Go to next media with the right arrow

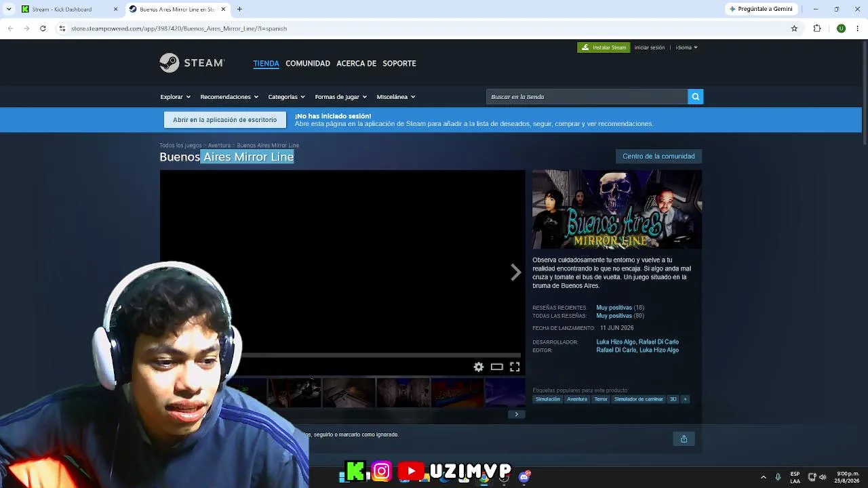(515, 272)
